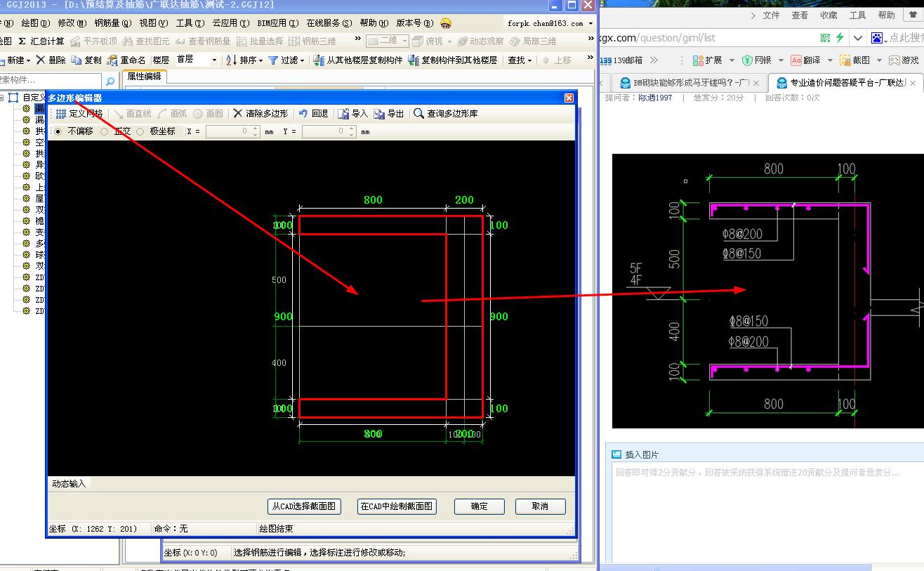Click the search magnifier in component panel
Viewport: 924px width, 571px height.
pos(110,81)
